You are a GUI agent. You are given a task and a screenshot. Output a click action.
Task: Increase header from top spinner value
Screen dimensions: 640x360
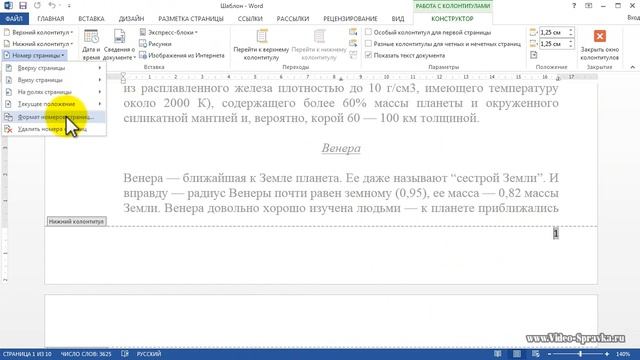[571, 30]
